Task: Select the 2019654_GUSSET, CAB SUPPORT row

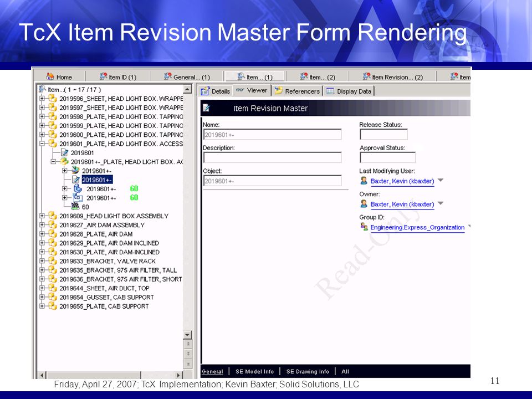Action: pos(106,297)
